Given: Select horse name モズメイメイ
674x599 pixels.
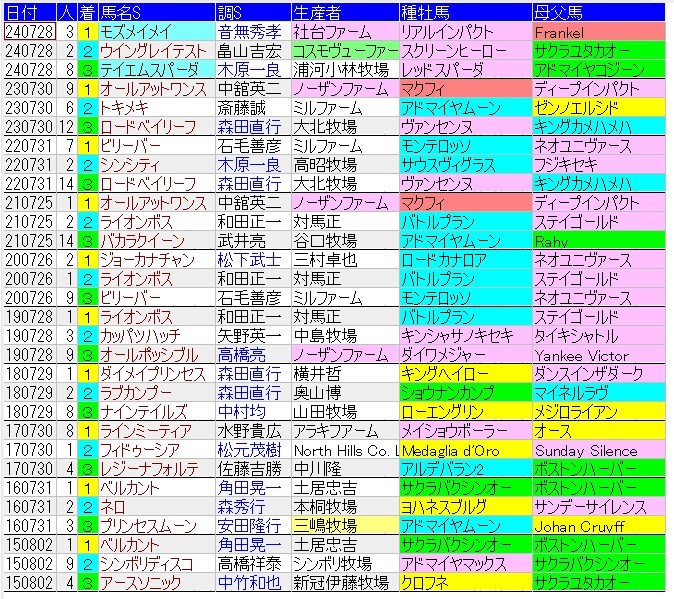Looking at the screenshot, I should (157, 32).
